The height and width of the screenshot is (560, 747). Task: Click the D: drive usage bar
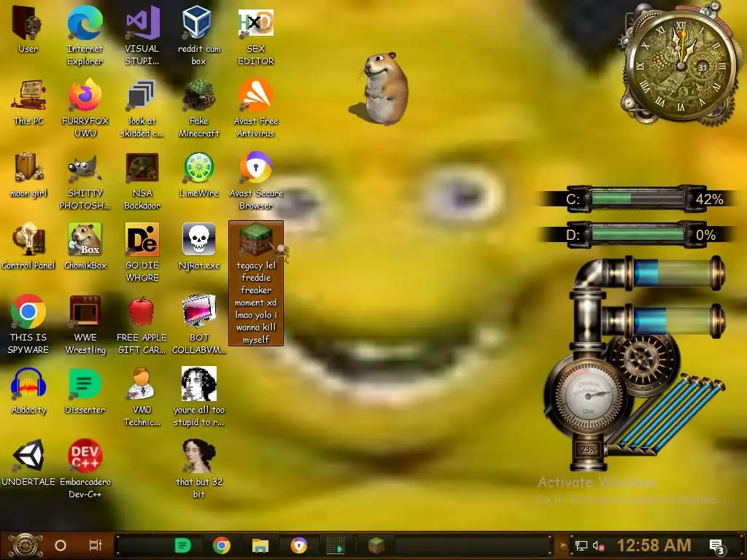638,234
